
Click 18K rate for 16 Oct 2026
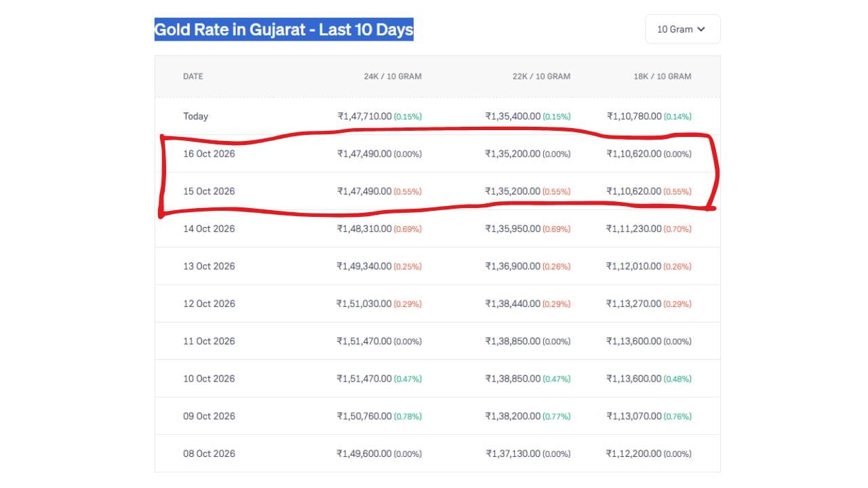pyautogui.click(x=634, y=154)
